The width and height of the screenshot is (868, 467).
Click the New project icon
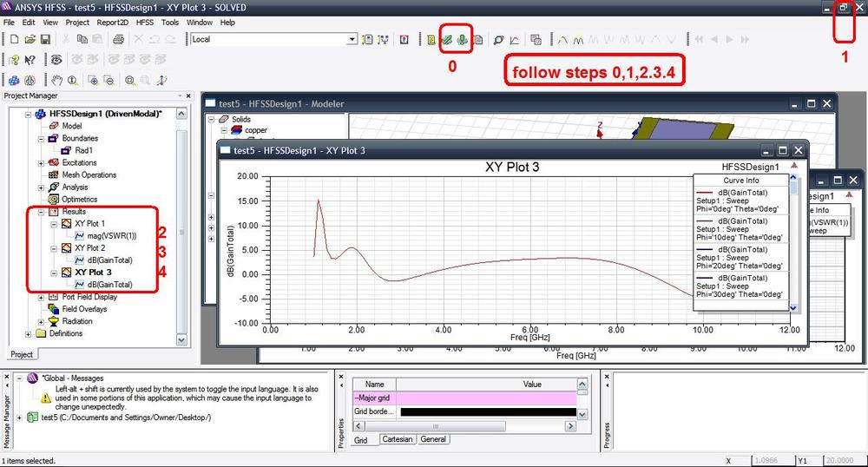15,39
